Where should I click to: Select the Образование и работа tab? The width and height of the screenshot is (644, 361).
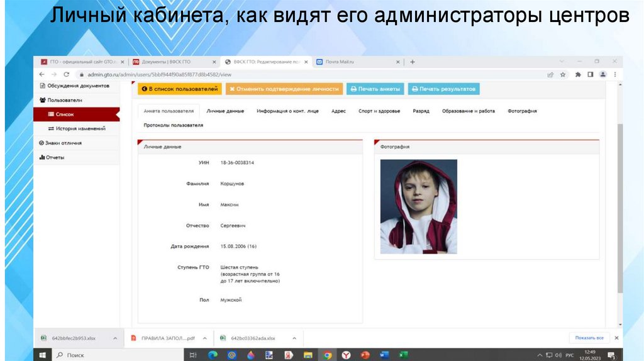pyautogui.click(x=469, y=111)
